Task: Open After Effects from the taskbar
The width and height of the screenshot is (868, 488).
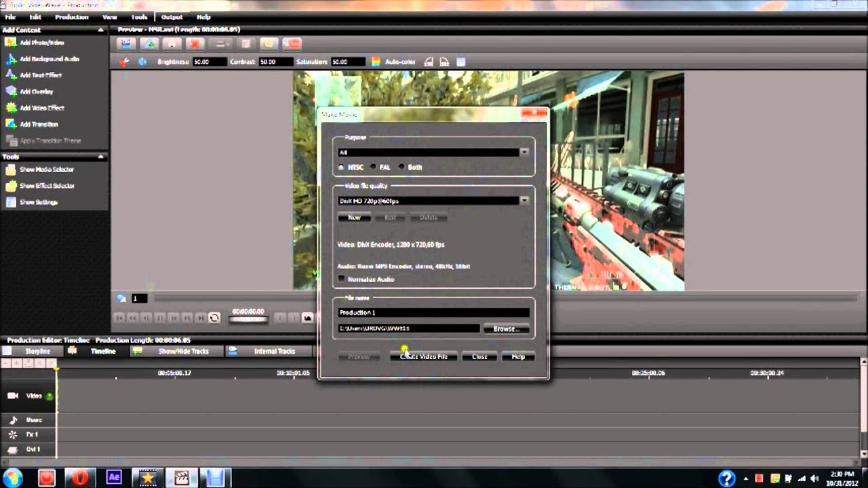Action: pyautogui.click(x=114, y=477)
